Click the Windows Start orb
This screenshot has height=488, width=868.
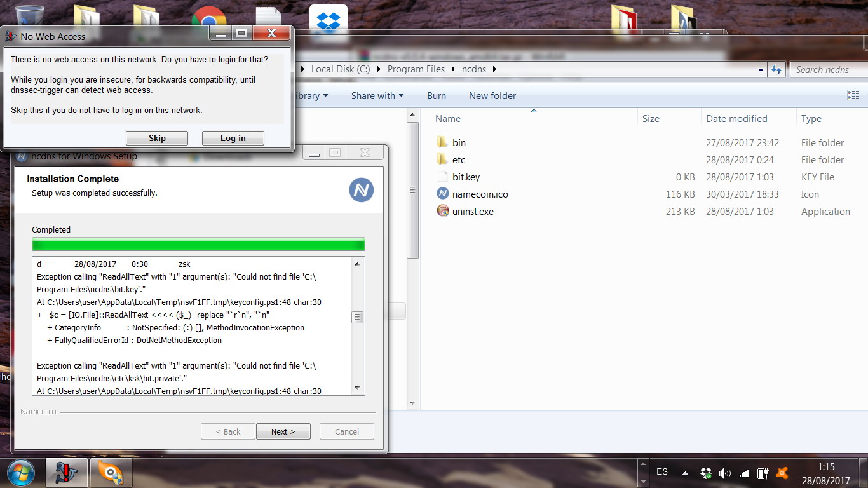pyautogui.click(x=21, y=473)
